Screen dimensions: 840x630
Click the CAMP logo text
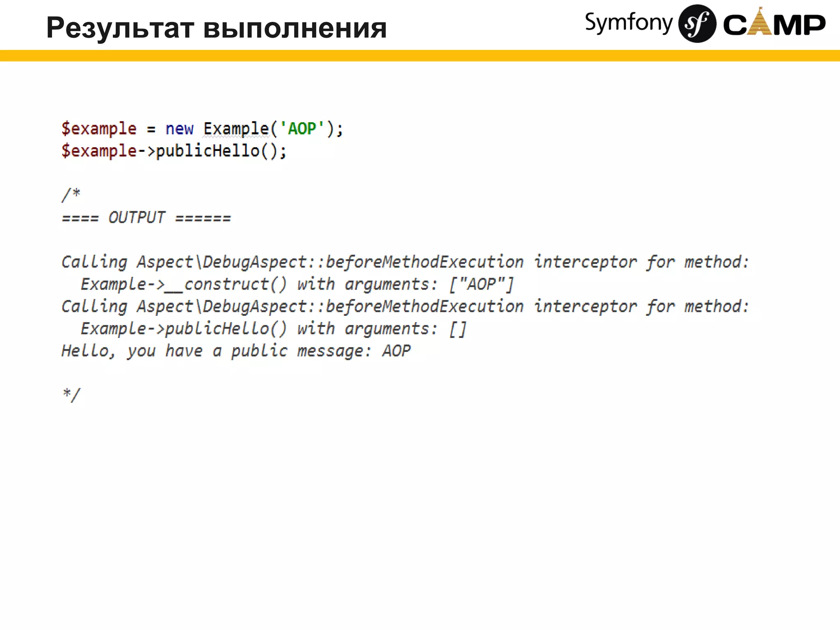[x=774, y=22]
